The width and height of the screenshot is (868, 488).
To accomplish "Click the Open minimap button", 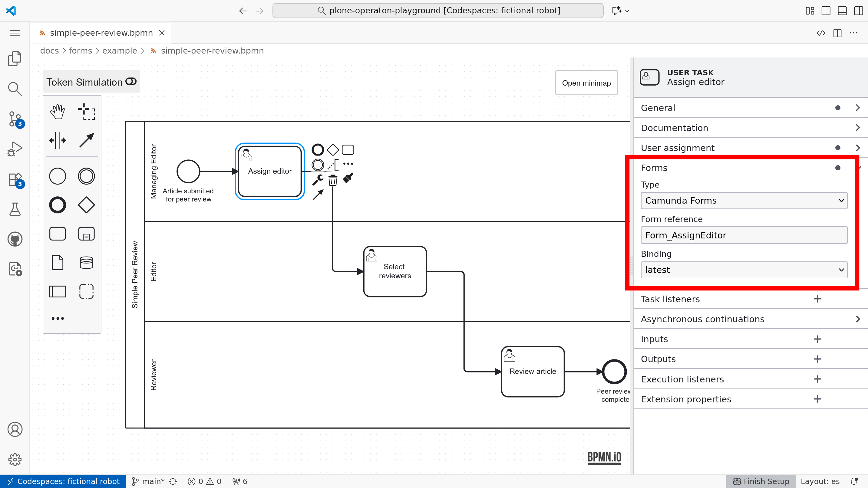I will [586, 83].
